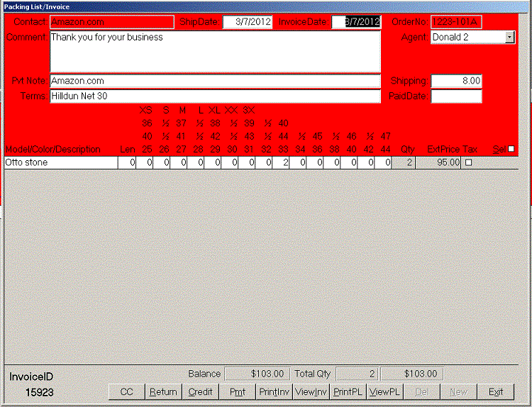
Task: Check the Sel select-all checkbox
Action: tap(511, 149)
